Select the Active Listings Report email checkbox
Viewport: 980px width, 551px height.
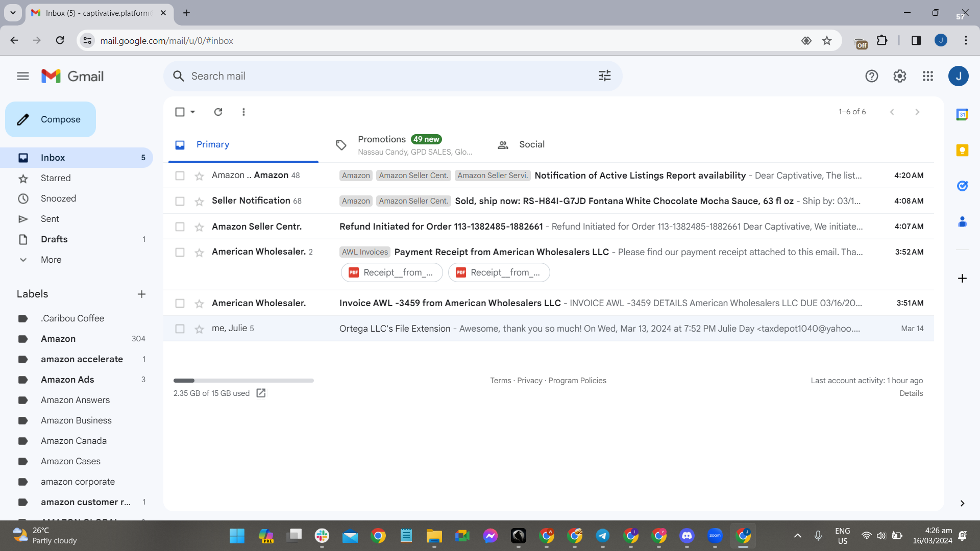pos(180,176)
